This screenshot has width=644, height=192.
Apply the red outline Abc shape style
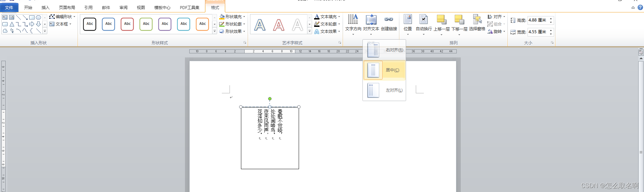[x=127, y=24]
